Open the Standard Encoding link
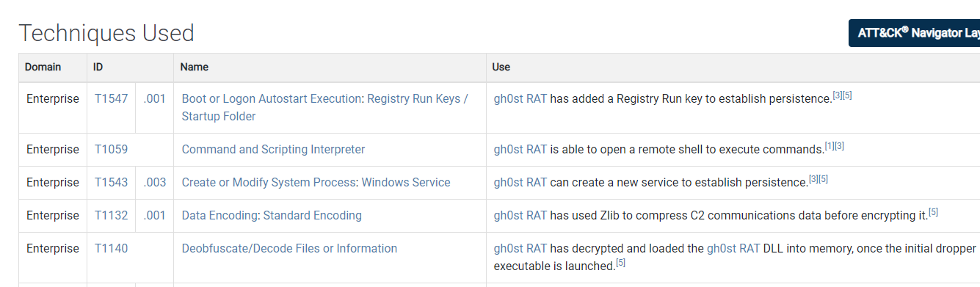Viewport: 980px width, 287px height. pos(313,215)
